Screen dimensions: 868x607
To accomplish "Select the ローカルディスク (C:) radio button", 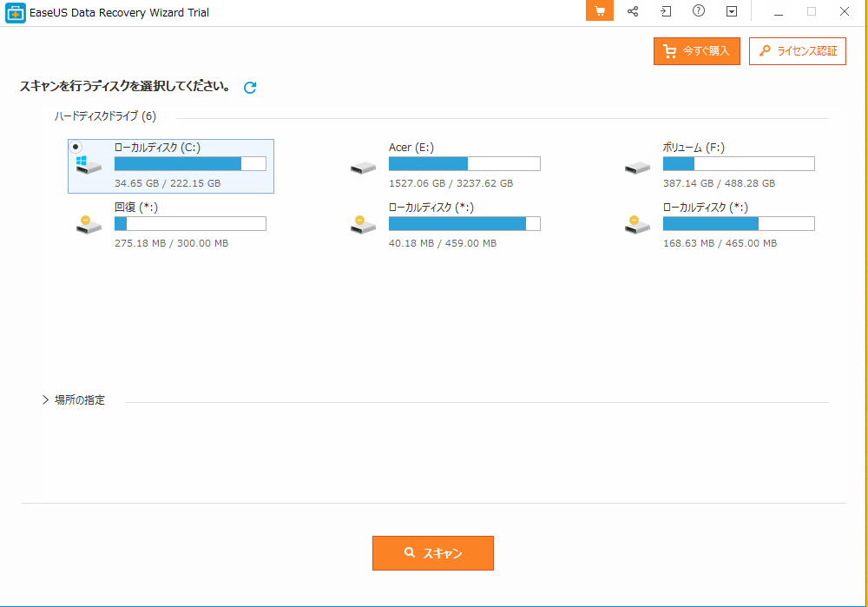I will coord(76,147).
